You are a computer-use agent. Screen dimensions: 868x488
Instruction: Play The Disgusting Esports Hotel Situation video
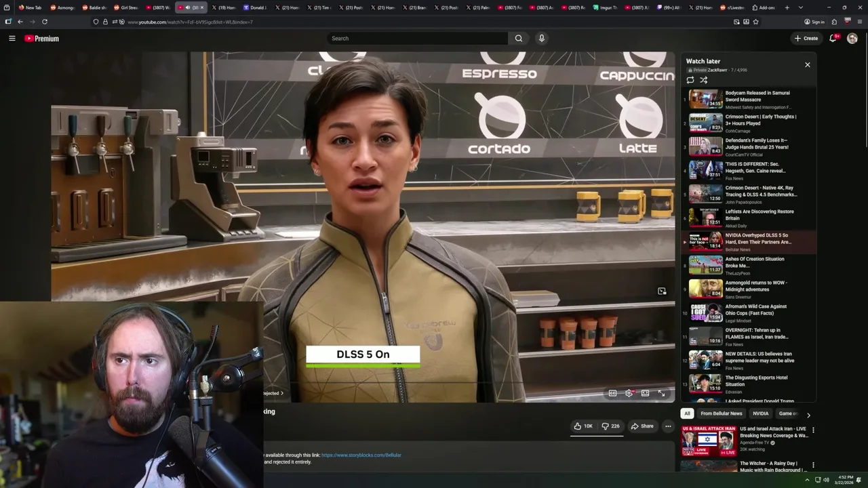(x=749, y=384)
